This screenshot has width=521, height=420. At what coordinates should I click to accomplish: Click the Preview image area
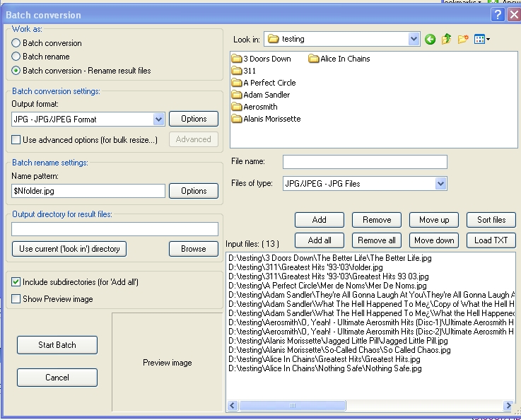click(x=167, y=362)
